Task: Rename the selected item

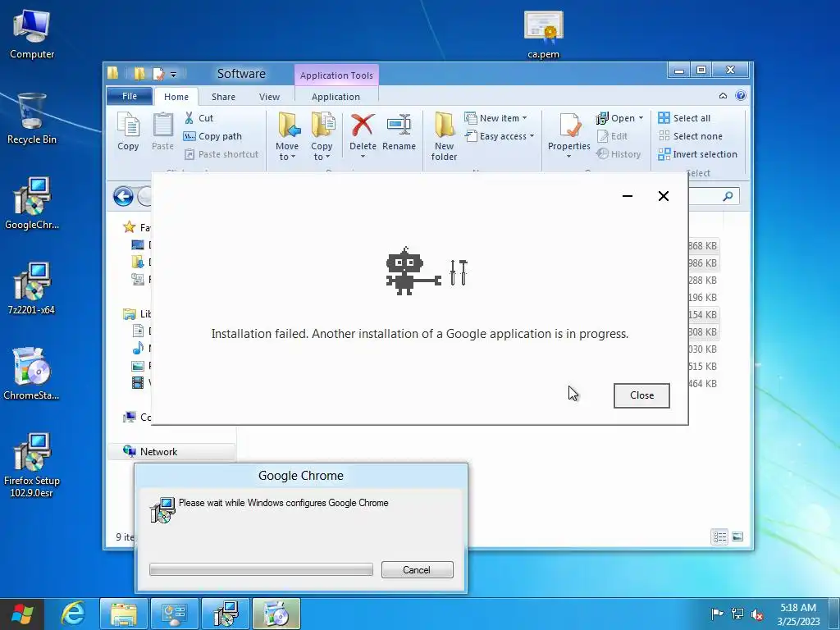Action: (x=399, y=131)
